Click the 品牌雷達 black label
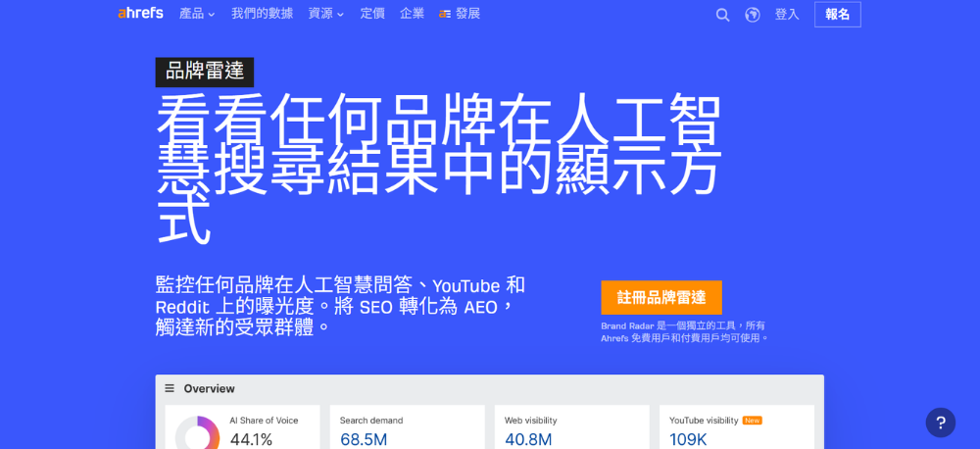This screenshot has width=980, height=449. (x=205, y=72)
